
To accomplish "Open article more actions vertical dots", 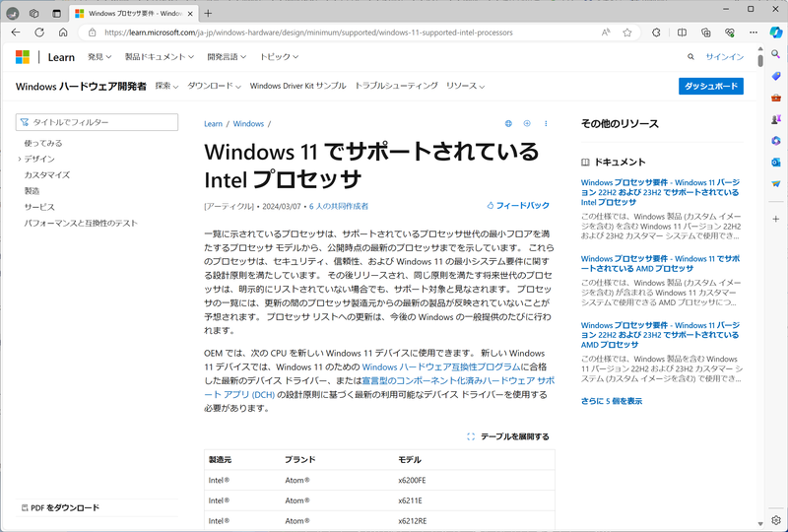I will point(546,124).
